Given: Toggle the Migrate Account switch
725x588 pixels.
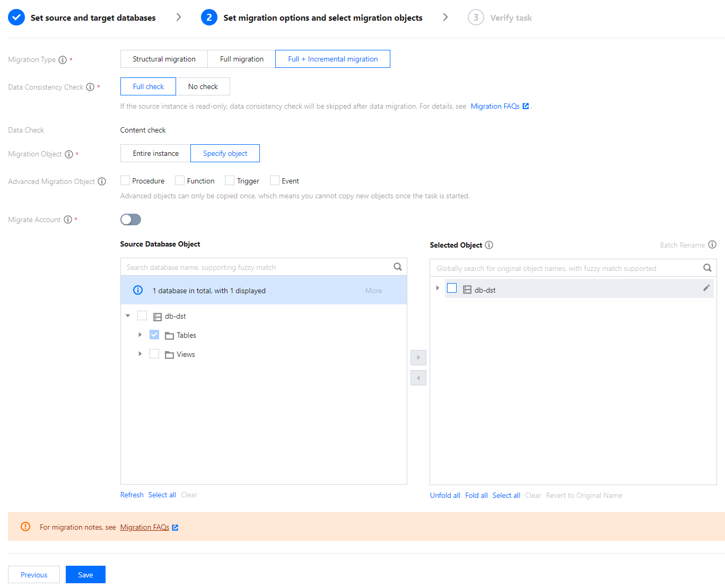Looking at the screenshot, I should (130, 220).
